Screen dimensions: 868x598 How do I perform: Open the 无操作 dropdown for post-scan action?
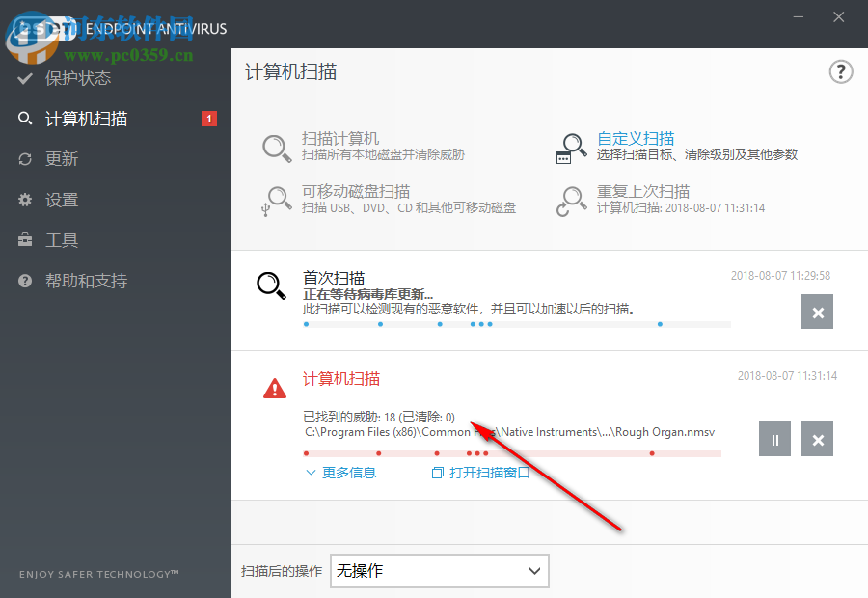(439, 571)
